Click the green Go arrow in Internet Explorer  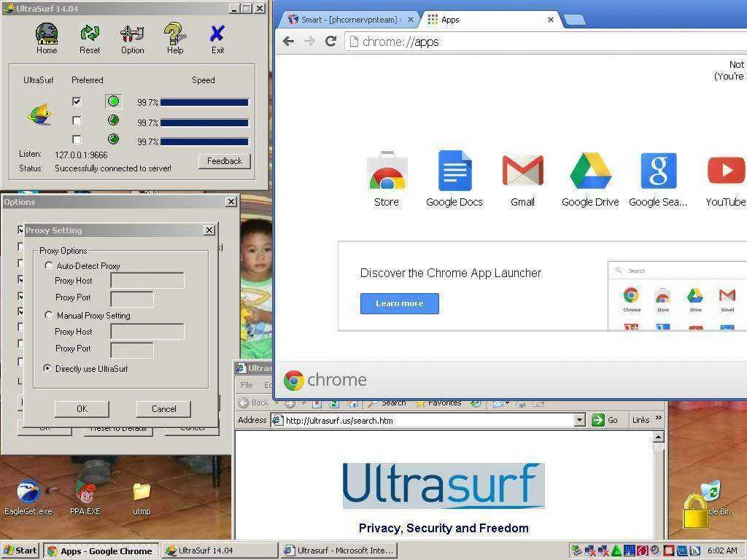598,420
